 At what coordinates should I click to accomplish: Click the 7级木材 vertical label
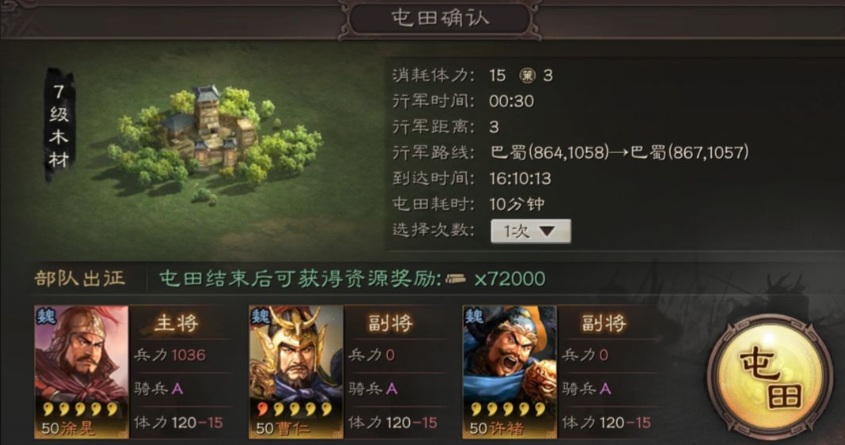click(59, 125)
